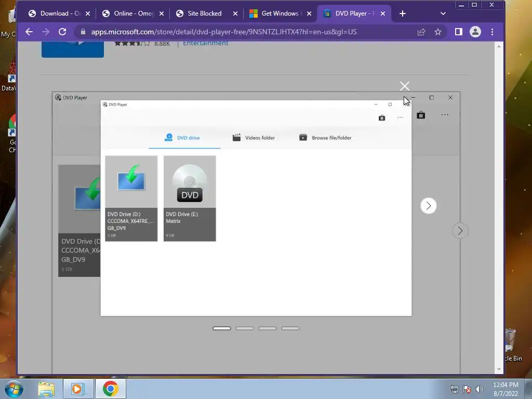Open the Videos folder tab in the screenshot
The width and height of the screenshot is (532, 399).
click(x=254, y=138)
